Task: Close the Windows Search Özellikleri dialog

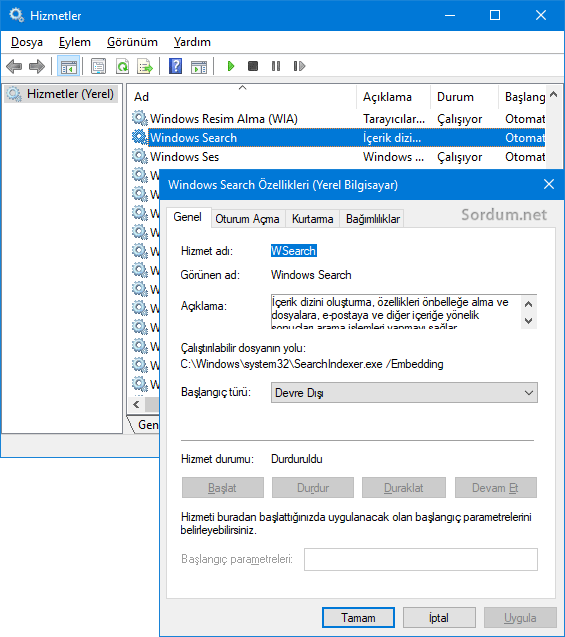Action: (549, 184)
